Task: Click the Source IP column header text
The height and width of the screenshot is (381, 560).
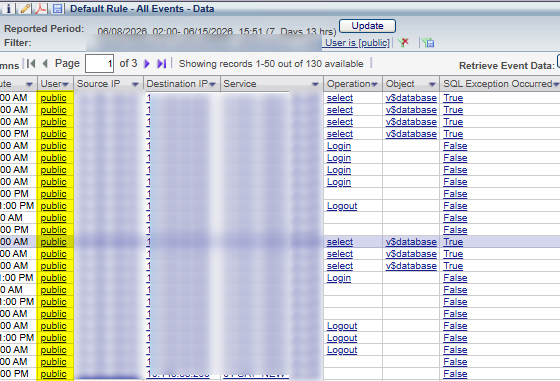Action: click(98, 84)
